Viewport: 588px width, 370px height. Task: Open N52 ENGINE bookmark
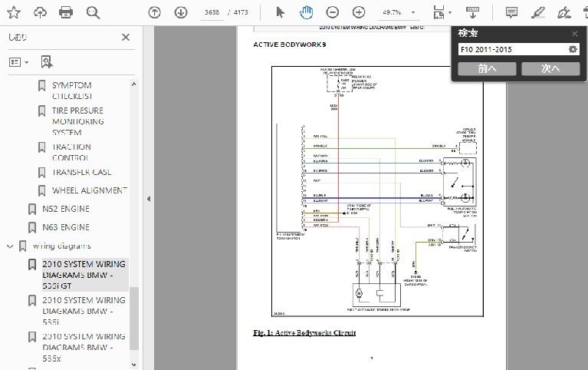click(x=65, y=209)
